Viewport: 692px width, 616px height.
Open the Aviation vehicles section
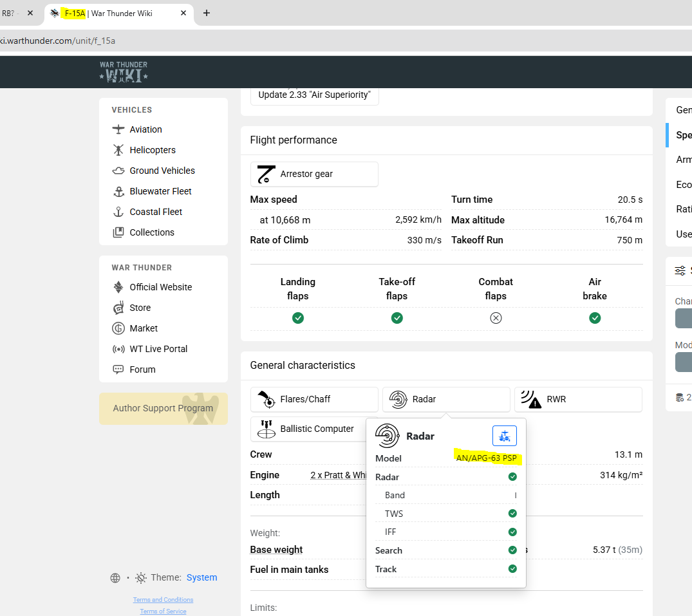145,129
